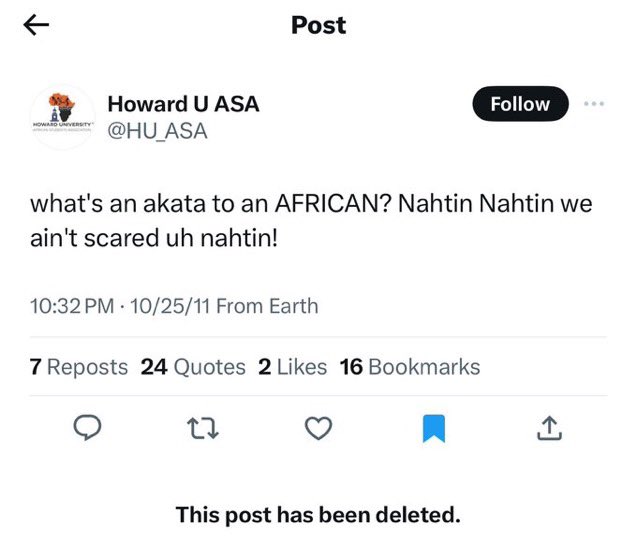Select the 'Post' header title
The height and width of the screenshot is (559, 637).
pyautogui.click(x=318, y=25)
